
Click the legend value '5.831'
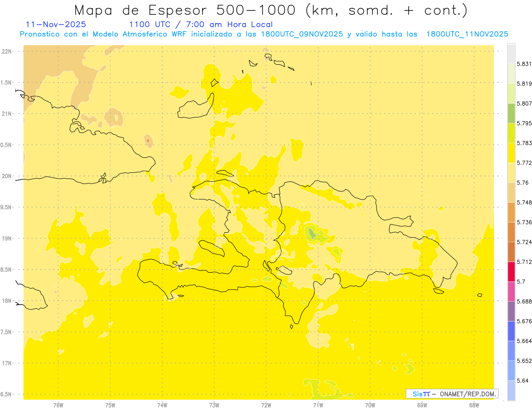524,64
